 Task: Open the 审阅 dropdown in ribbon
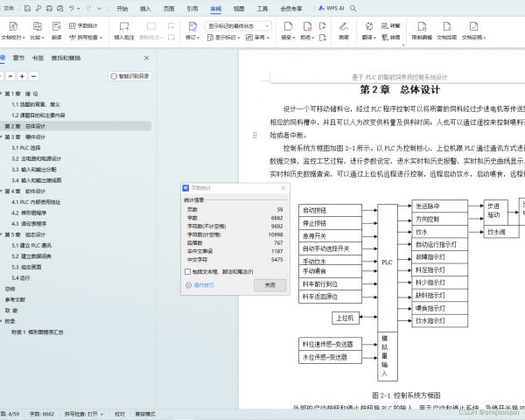point(258,37)
